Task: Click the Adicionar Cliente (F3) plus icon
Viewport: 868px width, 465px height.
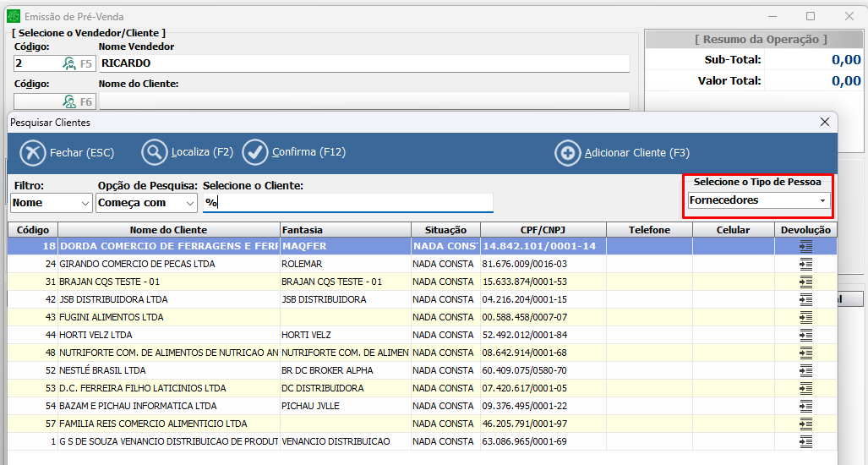Action: coord(567,153)
